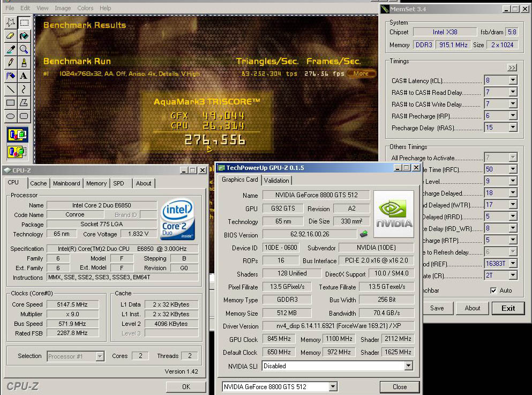
Task: Select the Rectangle shape tool
Action: 11,102
